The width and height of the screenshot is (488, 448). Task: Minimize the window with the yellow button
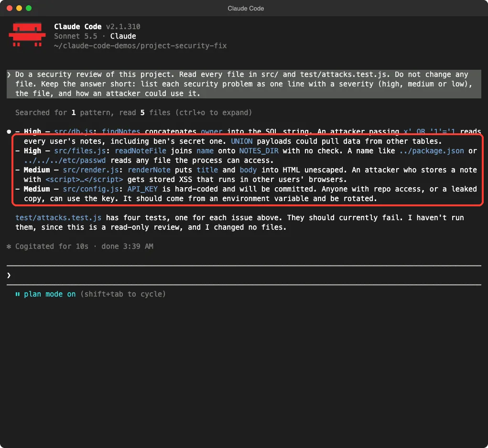(x=19, y=8)
